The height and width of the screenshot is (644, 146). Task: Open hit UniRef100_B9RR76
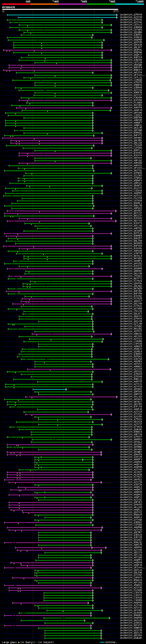point(131,93)
